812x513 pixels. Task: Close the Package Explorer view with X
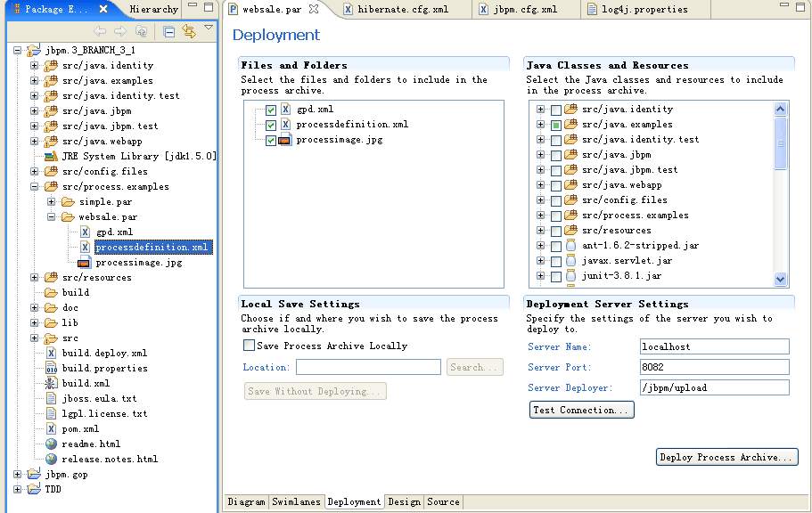pyautogui.click(x=103, y=9)
